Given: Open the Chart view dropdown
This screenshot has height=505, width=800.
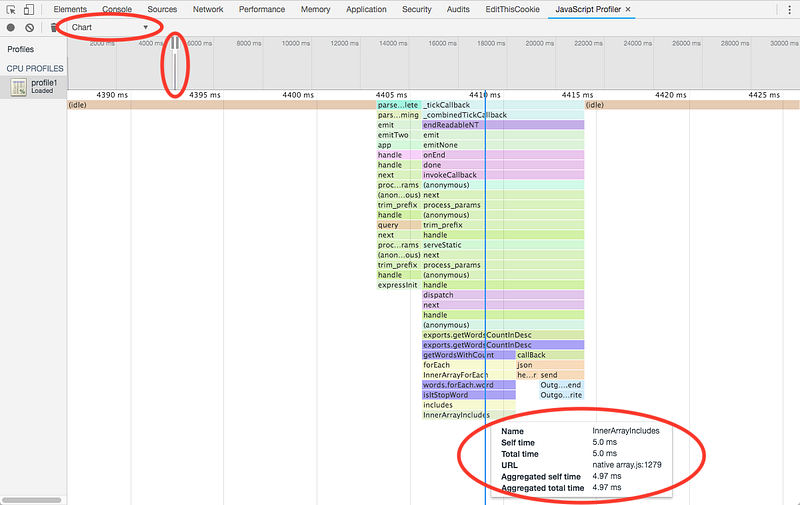Looking at the screenshot, I should point(109,27).
